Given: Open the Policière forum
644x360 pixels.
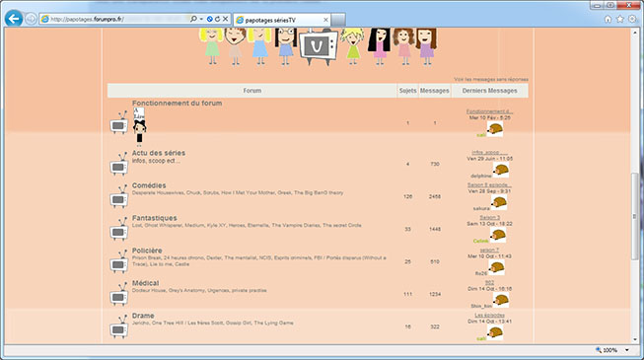Looking at the screenshot, I should 147,251.
